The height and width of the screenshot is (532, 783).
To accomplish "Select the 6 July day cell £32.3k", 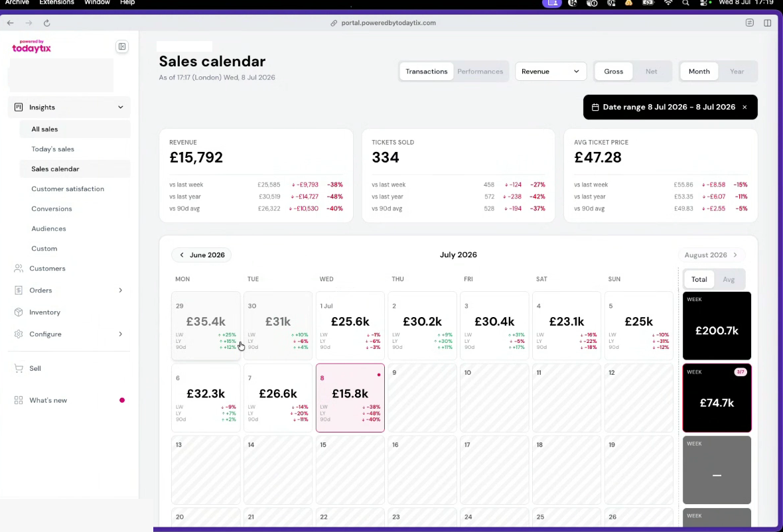I will [x=206, y=398].
